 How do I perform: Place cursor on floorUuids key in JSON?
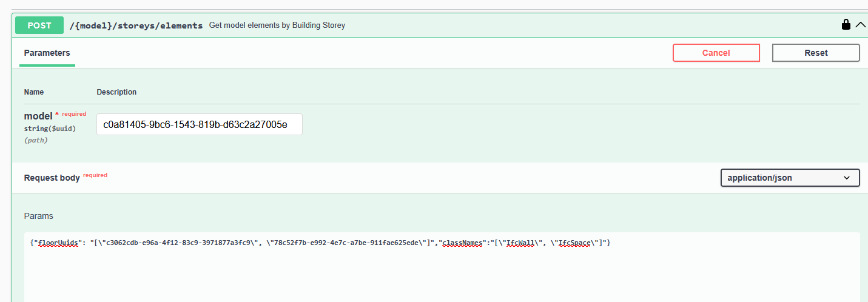pos(58,243)
